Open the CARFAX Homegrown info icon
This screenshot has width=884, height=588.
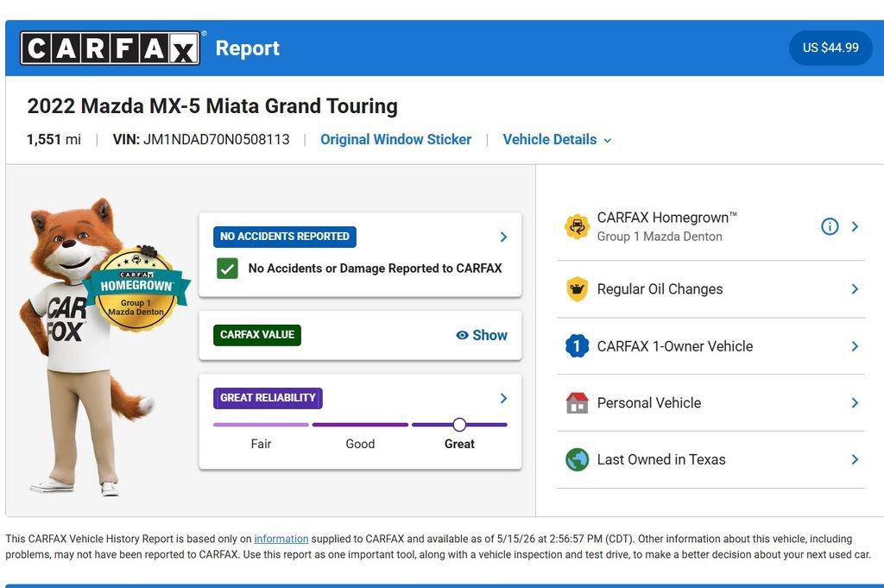[830, 226]
